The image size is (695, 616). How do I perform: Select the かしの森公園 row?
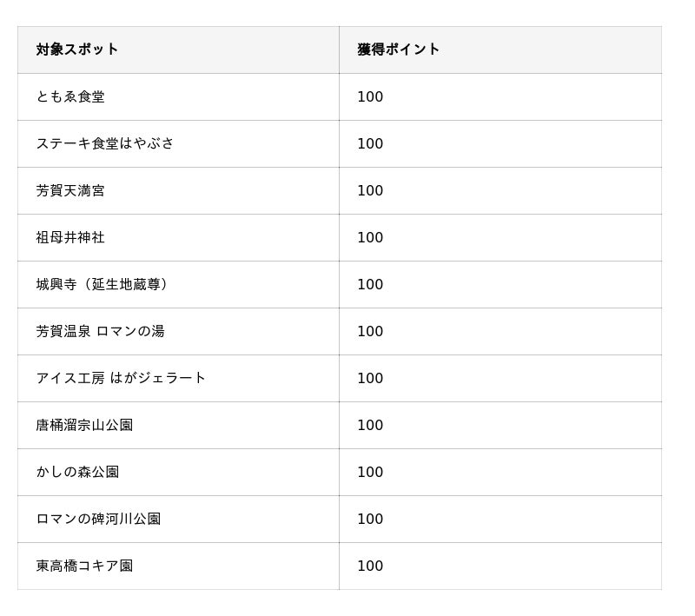pos(340,473)
